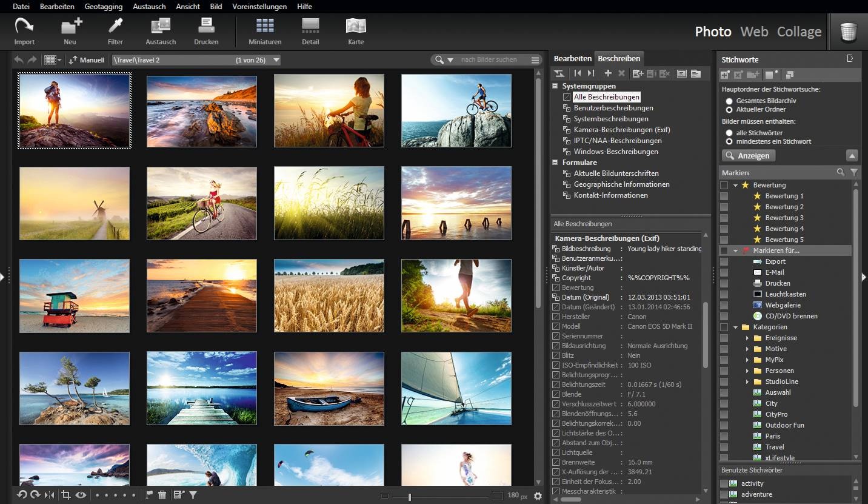This screenshot has width=868, height=504.
Task: Select the sailboat photo thumbnail
Action: pyautogui.click(x=456, y=388)
